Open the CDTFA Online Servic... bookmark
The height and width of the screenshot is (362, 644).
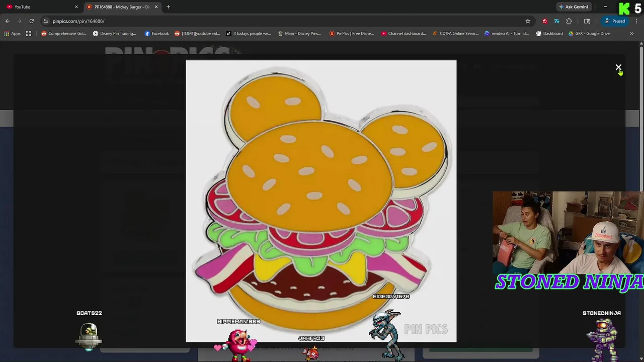(456, 34)
